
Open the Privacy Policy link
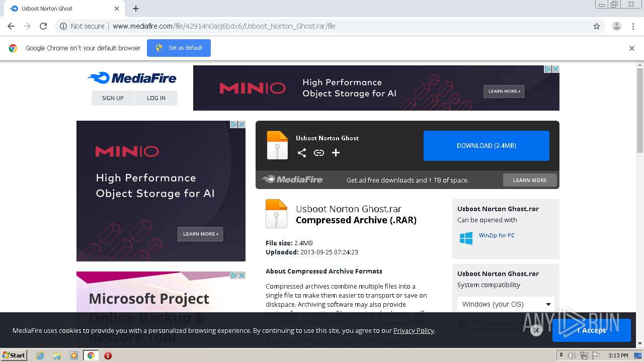414,330
